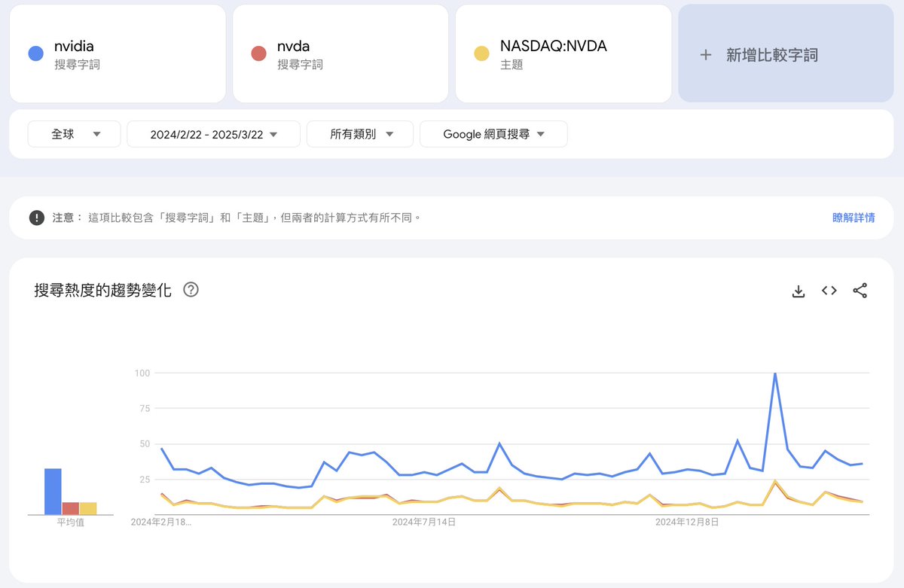The width and height of the screenshot is (904, 588).
Task: Open the 全球 region dropdown
Action: [74, 134]
